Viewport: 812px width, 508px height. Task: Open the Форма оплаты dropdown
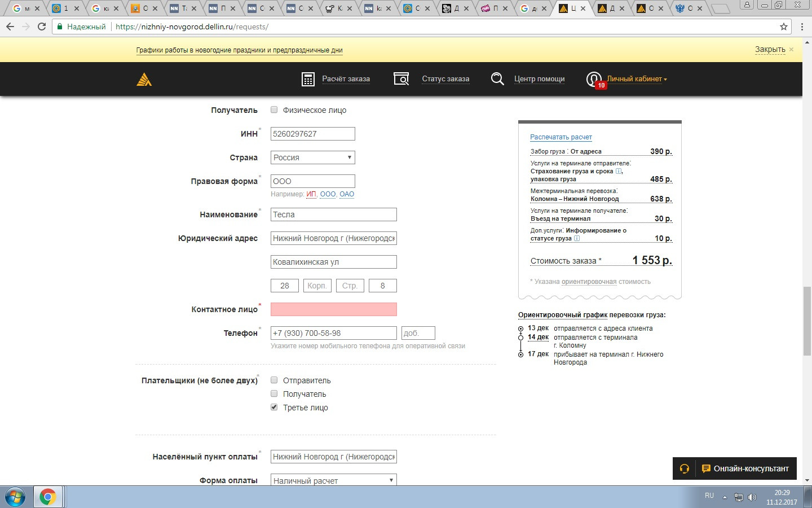click(x=334, y=480)
